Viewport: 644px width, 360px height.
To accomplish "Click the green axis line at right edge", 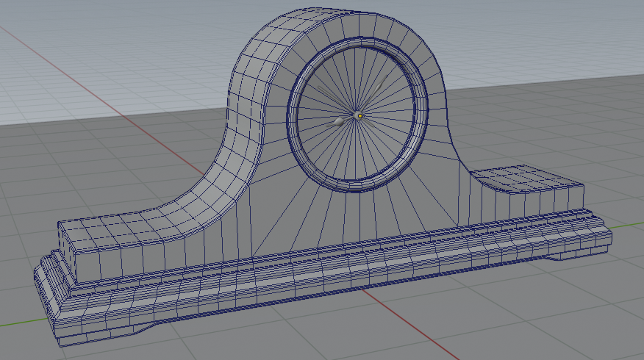I will (x=629, y=224).
